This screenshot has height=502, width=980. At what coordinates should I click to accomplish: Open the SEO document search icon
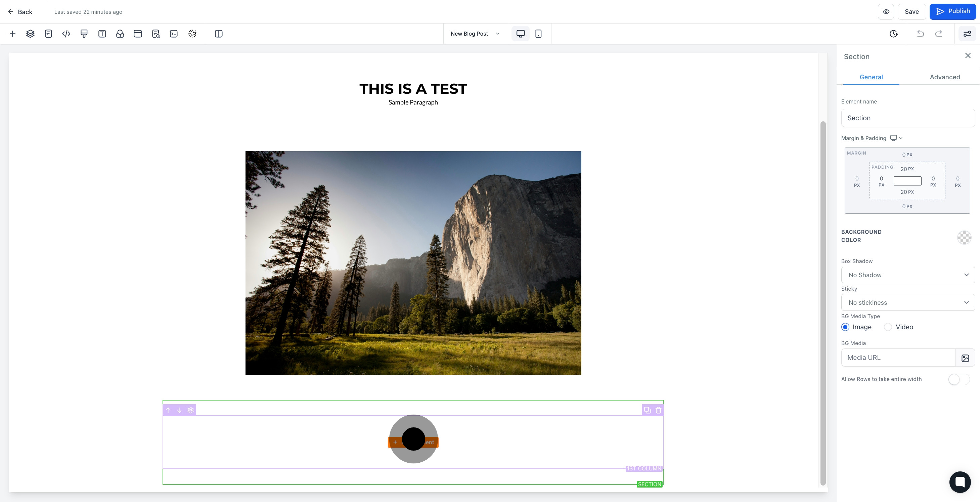[x=155, y=34]
